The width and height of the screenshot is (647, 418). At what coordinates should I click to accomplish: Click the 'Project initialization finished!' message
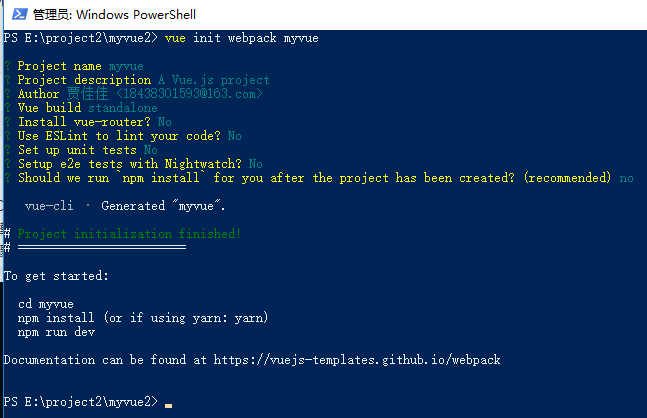click(x=129, y=234)
